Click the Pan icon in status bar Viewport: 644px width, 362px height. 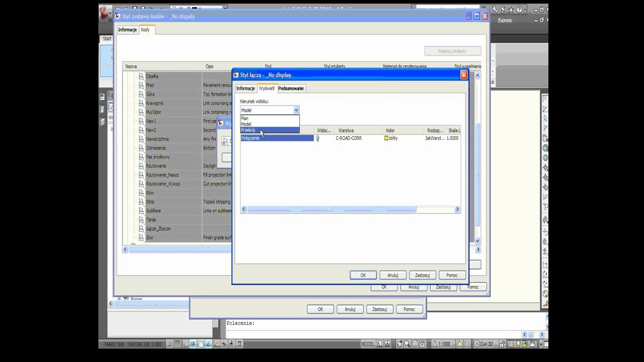[x=399, y=344]
